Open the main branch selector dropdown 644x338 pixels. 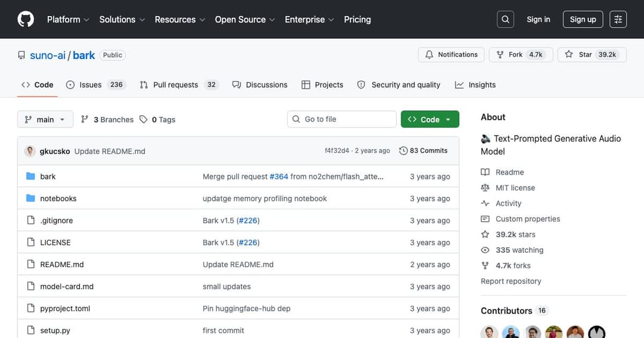(45, 119)
